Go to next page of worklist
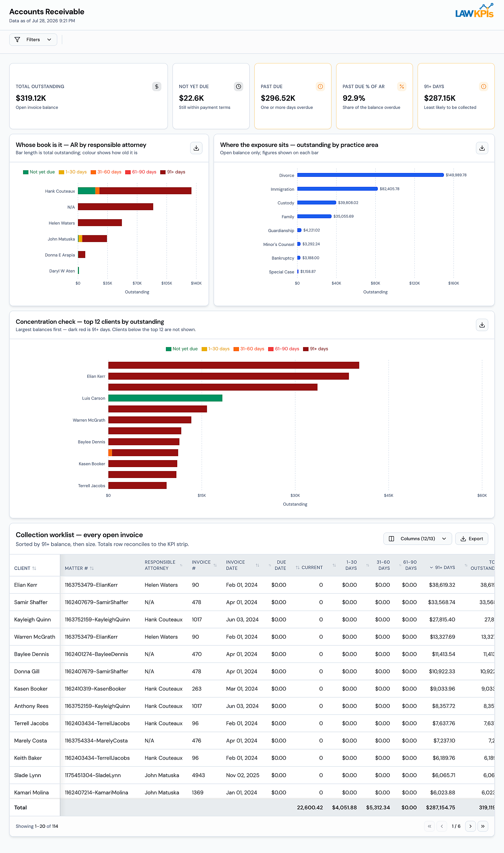This screenshot has width=504, height=853. pyautogui.click(x=470, y=826)
